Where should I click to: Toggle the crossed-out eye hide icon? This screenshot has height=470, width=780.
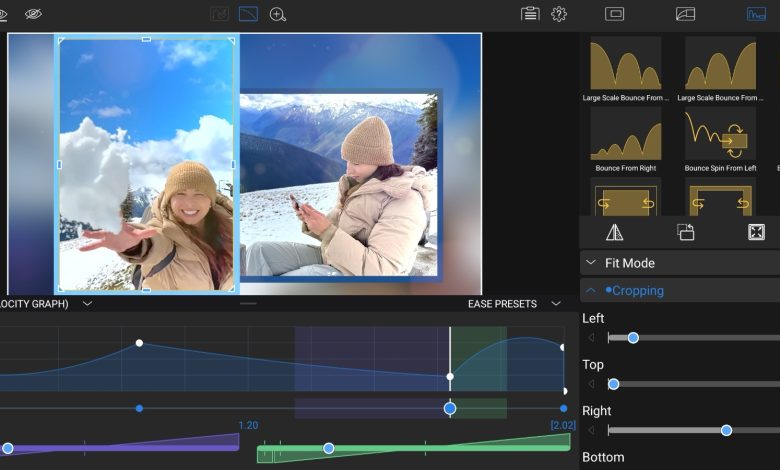(x=33, y=14)
